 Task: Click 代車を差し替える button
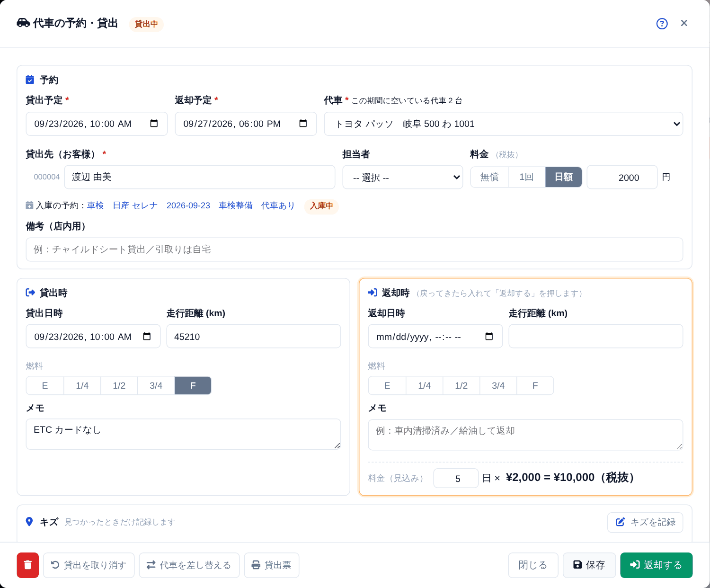pos(189,565)
